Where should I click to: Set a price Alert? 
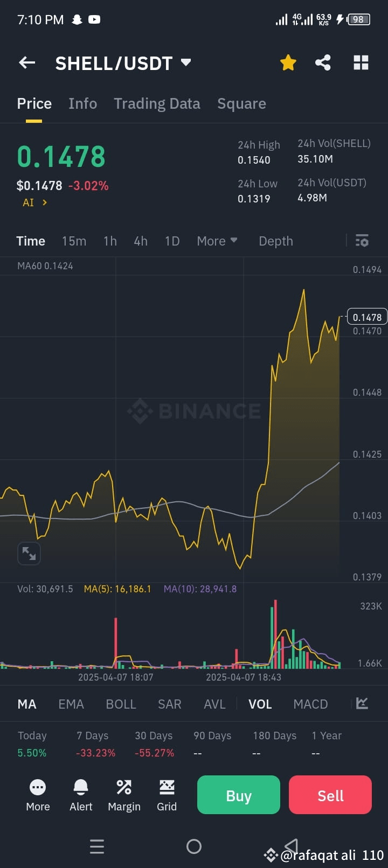click(81, 795)
